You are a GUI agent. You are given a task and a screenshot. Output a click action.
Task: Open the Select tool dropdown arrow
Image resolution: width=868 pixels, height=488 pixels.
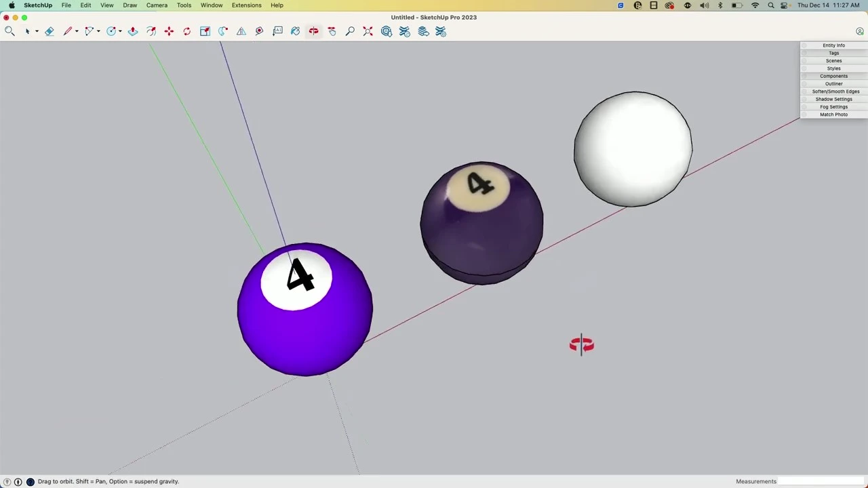tap(36, 31)
